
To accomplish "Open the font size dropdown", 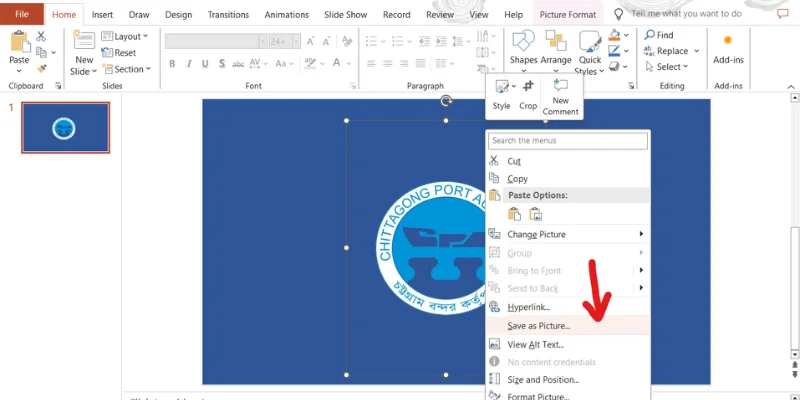I will [296, 42].
